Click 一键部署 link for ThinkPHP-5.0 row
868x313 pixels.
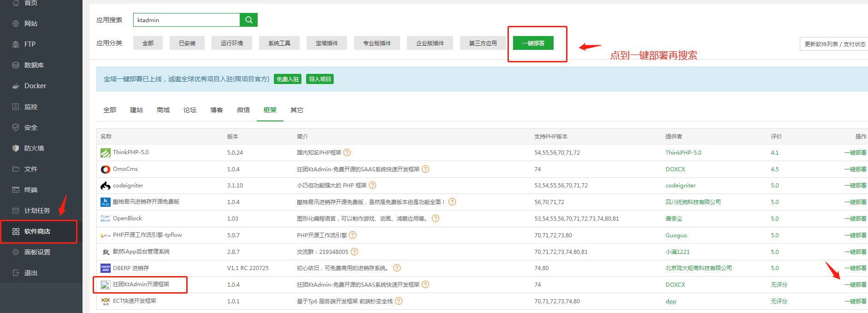[856, 153]
